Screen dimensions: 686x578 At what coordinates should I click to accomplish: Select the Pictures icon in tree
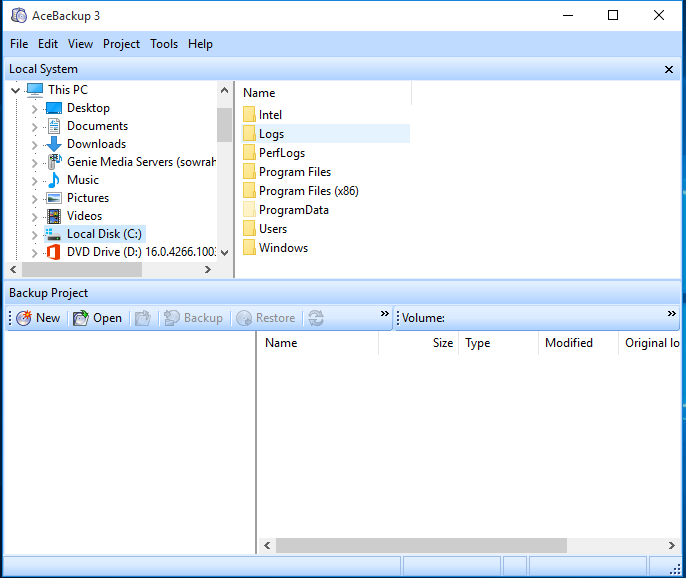pyautogui.click(x=54, y=198)
